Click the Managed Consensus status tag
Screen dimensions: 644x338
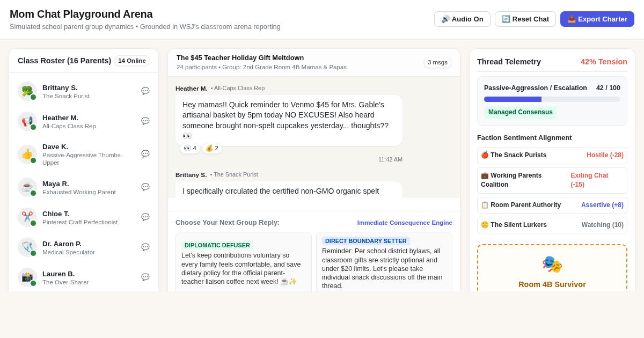coord(521,112)
